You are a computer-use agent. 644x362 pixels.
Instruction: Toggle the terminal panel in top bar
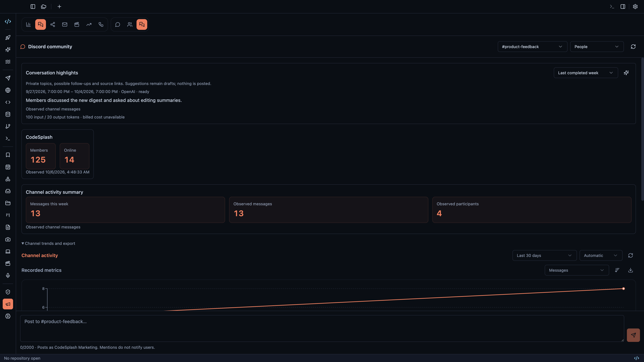[612, 7]
